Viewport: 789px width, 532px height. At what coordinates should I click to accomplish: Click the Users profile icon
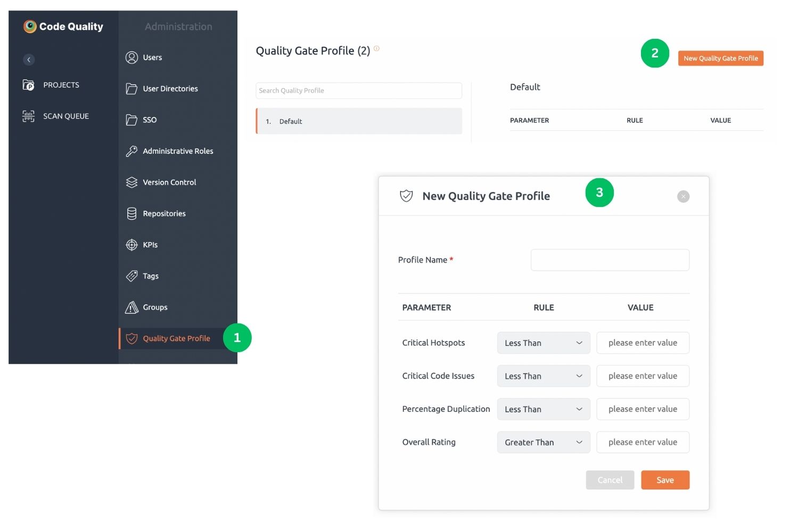[x=131, y=57]
